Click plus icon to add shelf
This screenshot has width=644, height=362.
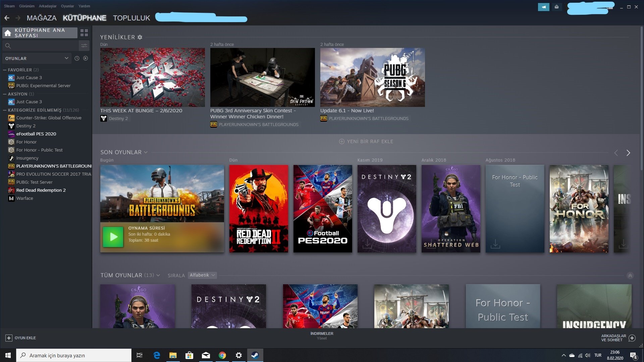point(342,141)
